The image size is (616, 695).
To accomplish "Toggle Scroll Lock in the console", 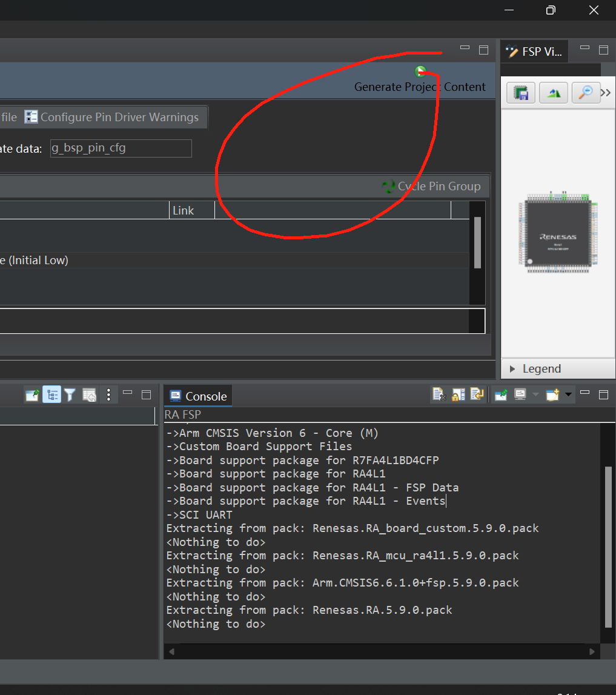I will click(458, 394).
